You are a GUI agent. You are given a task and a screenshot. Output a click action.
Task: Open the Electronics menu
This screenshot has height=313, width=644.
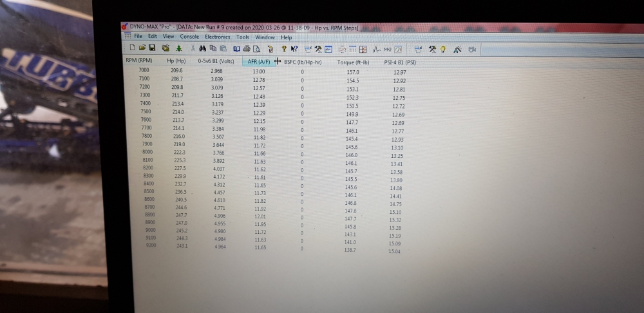pos(218,37)
